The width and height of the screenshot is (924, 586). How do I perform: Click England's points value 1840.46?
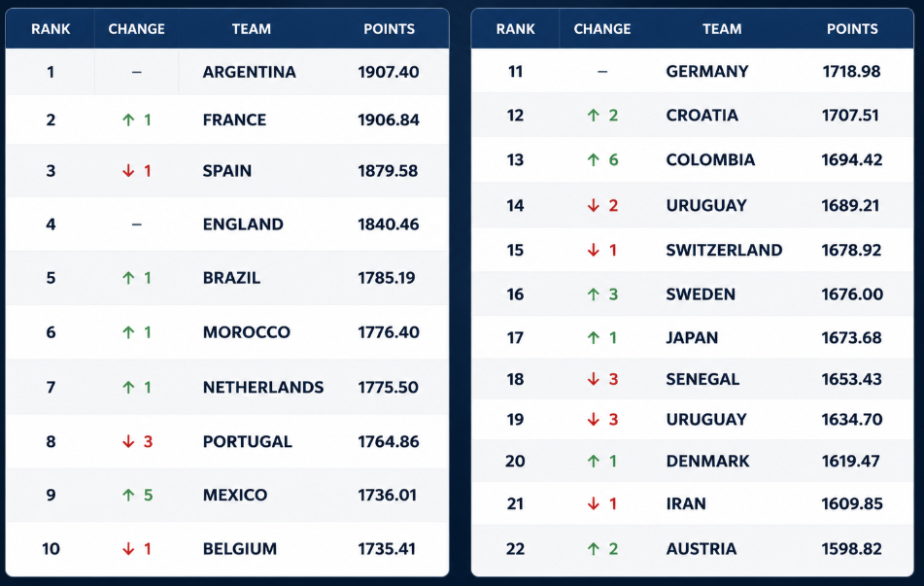coord(389,224)
